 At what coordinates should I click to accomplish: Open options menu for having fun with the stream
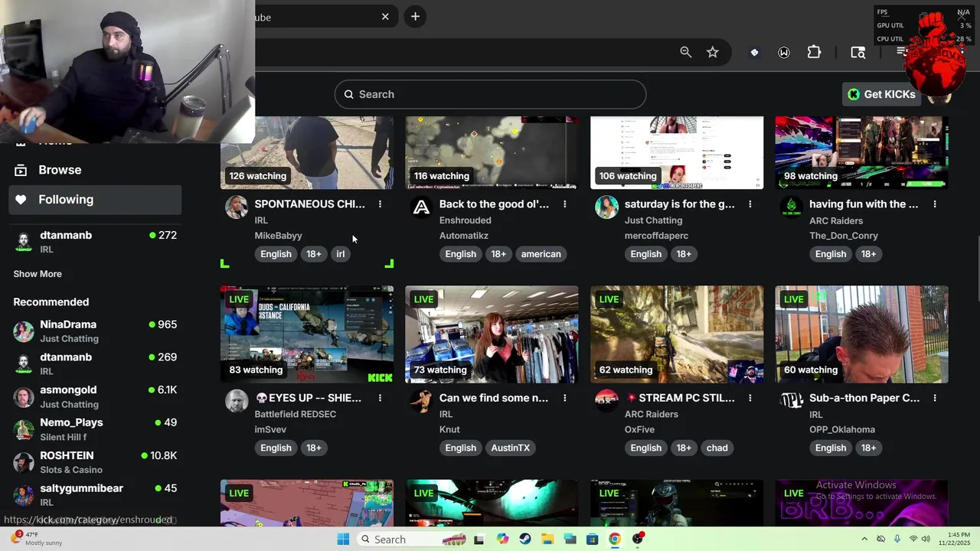[935, 204]
